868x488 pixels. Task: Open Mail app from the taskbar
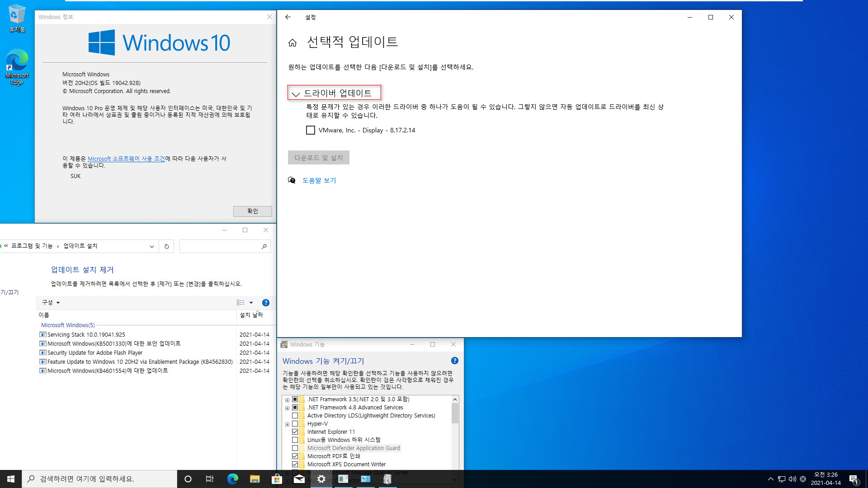(x=299, y=479)
